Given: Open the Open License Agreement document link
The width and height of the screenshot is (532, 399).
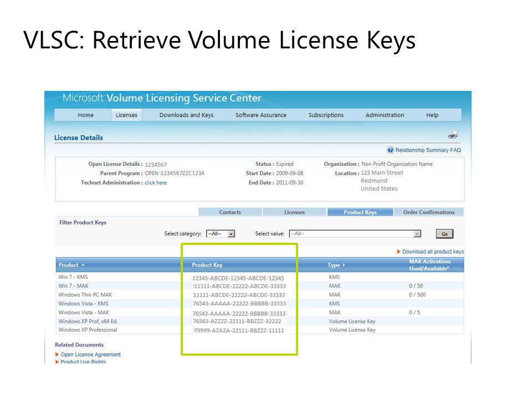Looking at the screenshot, I should coord(90,354).
